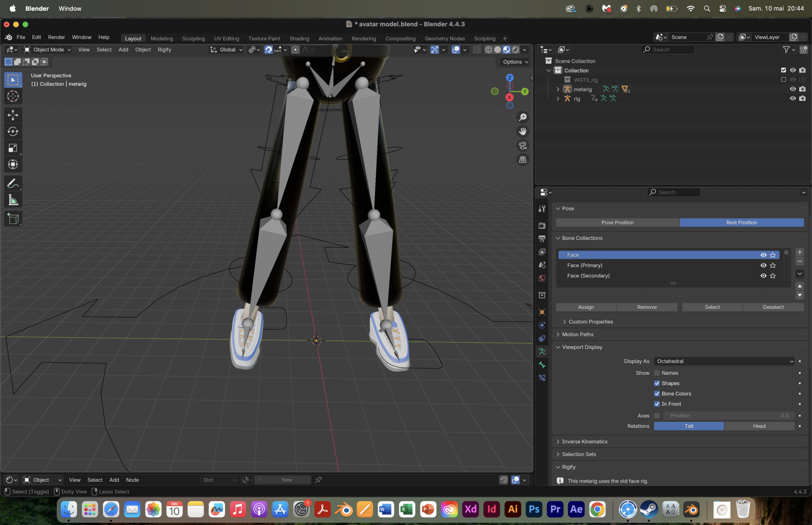Screen dimensions: 812x525
Task: Open the World properties tab icon
Action: coord(542,278)
